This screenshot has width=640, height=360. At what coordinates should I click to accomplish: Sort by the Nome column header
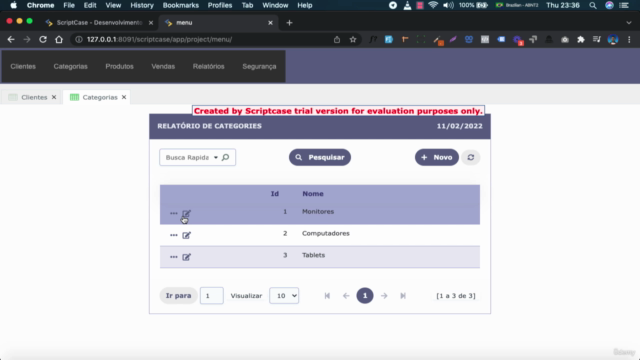click(313, 194)
